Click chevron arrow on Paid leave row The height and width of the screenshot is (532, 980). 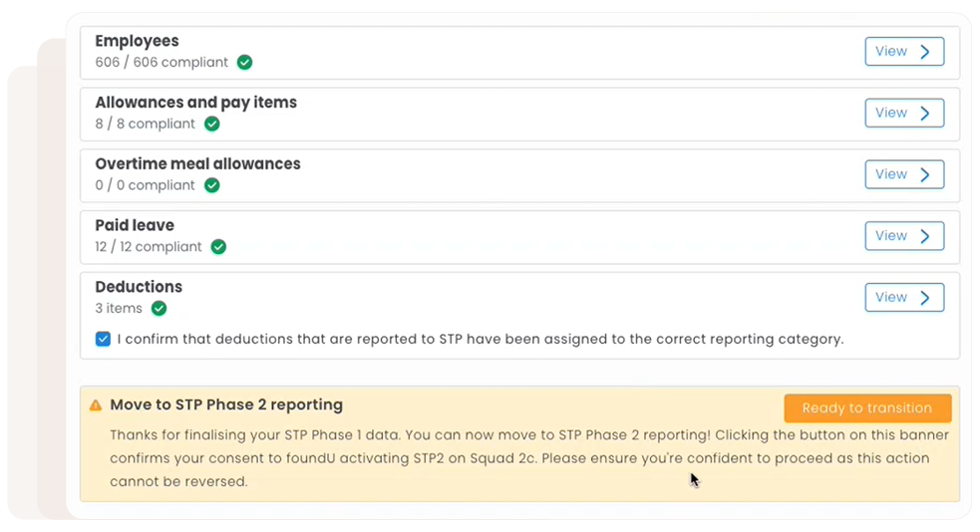(x=925, y=236)
